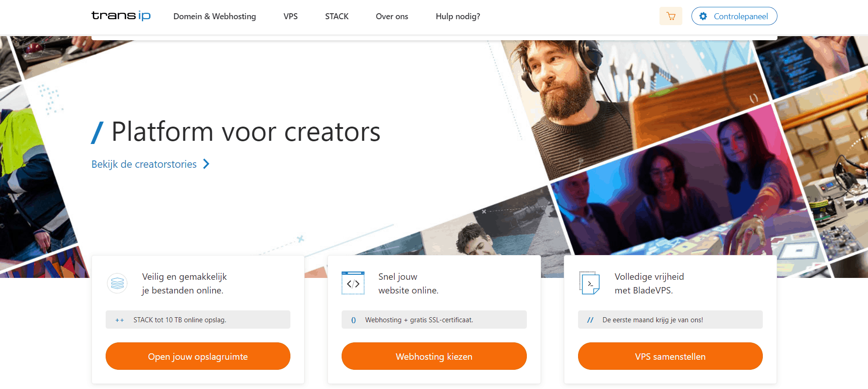Image resolution: width=868 pixels, height=389 pixels.
Task: Click the TransIP logo
Action: [121, 16]
